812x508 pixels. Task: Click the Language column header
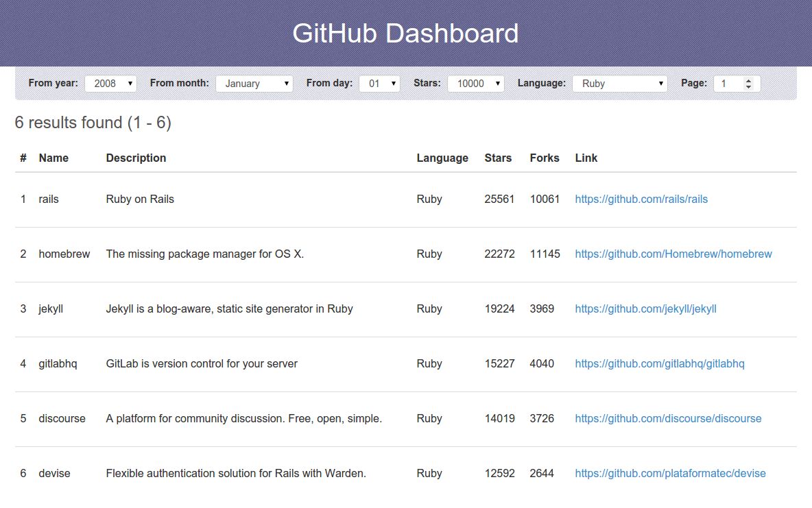[442, 158]
